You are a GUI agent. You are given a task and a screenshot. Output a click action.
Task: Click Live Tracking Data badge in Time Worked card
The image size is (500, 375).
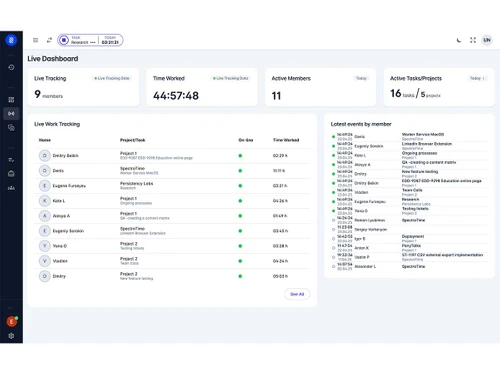point(231,78)
